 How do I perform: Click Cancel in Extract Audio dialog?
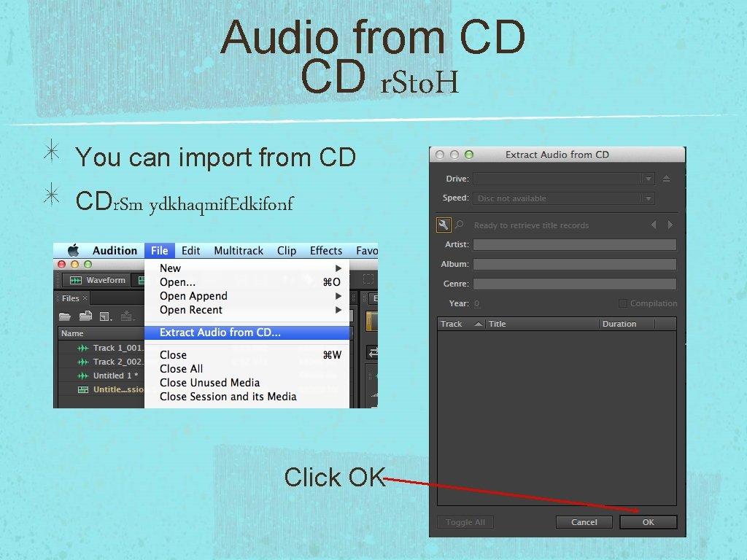584,522
